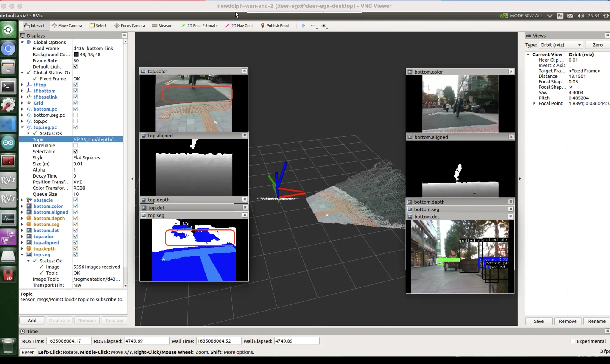610x364 pixels.
Task: Toggle the Experimental checkbox
Action: [x=573, y=341]
